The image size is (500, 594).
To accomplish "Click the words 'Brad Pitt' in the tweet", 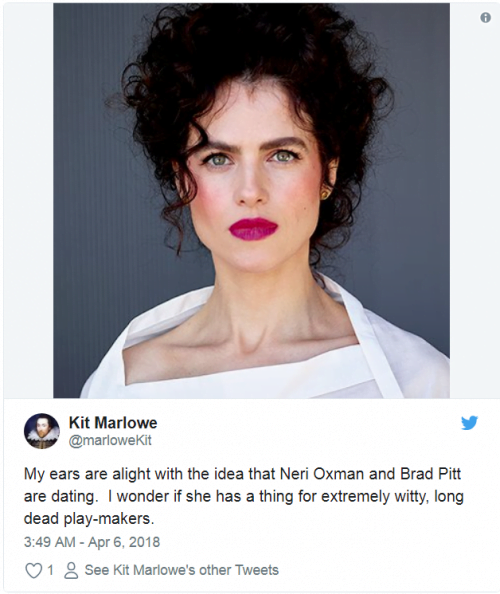I will coord(430,474).
